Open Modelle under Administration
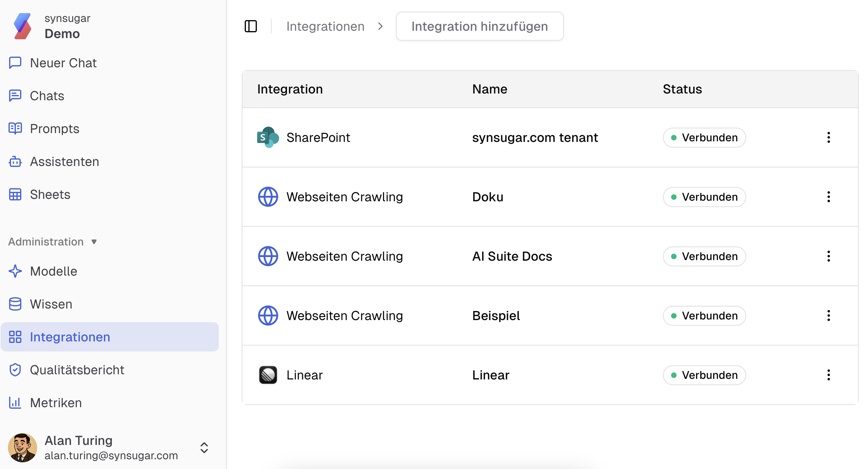 coord(53,271)
